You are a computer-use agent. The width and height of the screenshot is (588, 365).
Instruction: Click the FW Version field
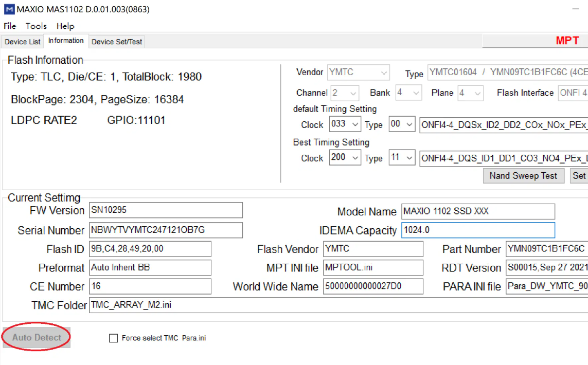166,210
